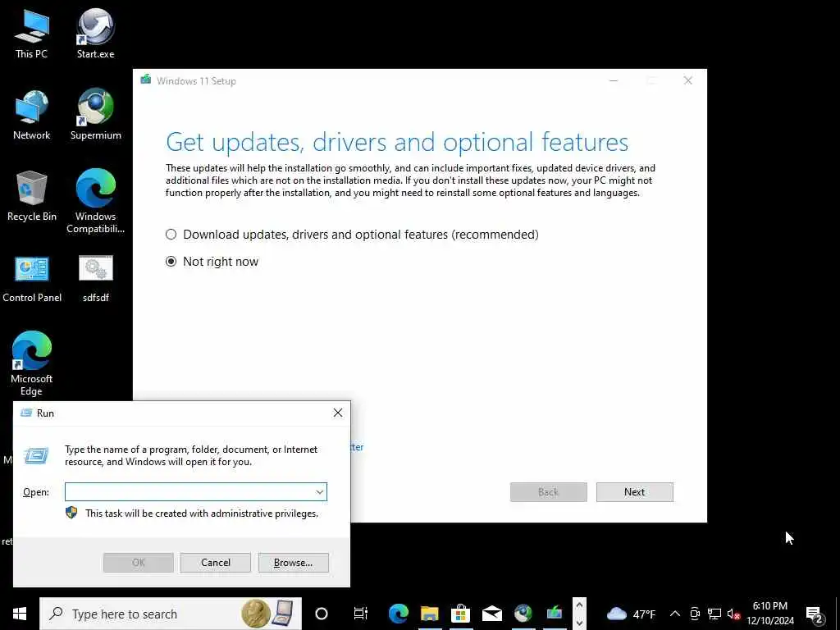Open the clock showing 6:10 PM
Screen dimensions: 840x630
pos(770,614)
